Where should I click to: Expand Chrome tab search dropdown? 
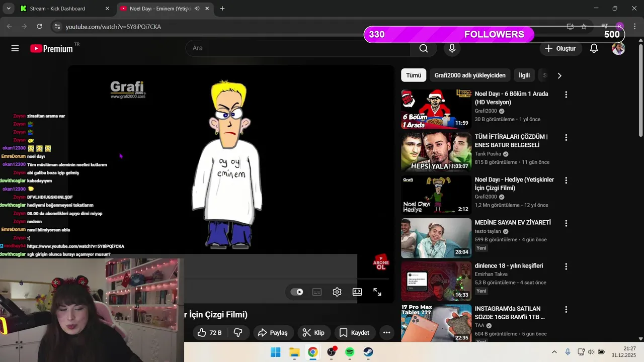[x=9, y=9]
